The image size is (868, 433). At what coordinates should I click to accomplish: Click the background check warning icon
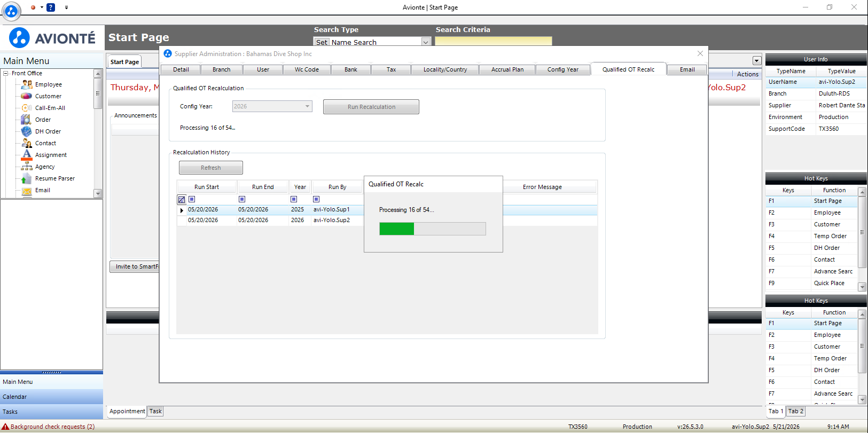(5, 427)
